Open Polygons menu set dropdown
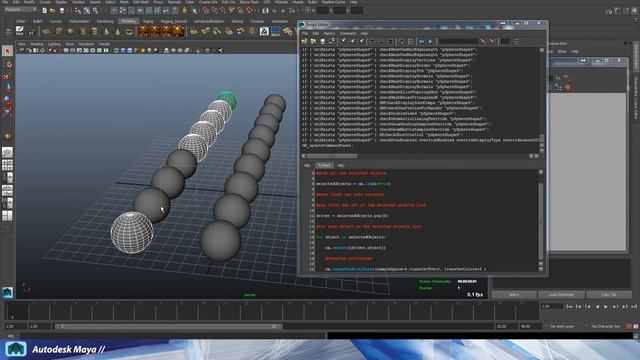Viewport: 640px width, 360px height. pyautogui.click(x=20, y=9)
